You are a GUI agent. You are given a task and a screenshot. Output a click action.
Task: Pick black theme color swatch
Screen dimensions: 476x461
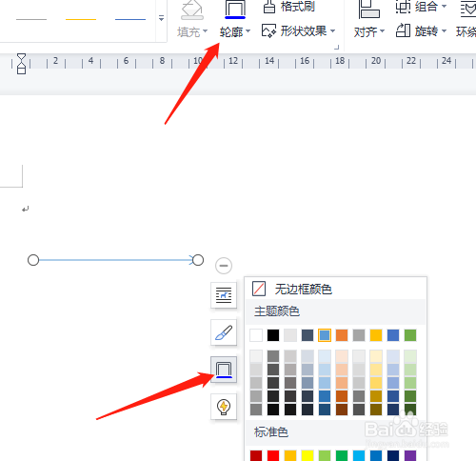pyautogui.click(x=273, y=335)
